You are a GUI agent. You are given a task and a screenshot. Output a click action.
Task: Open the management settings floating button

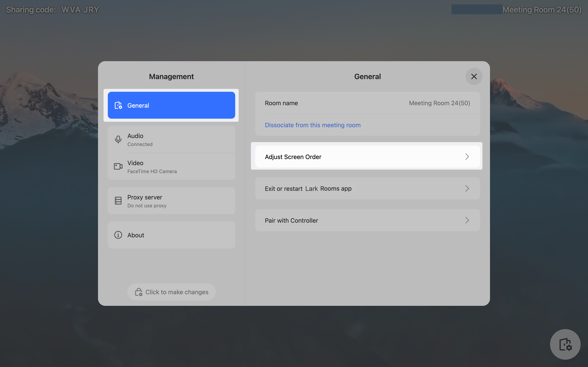click(x=565, y=344)
